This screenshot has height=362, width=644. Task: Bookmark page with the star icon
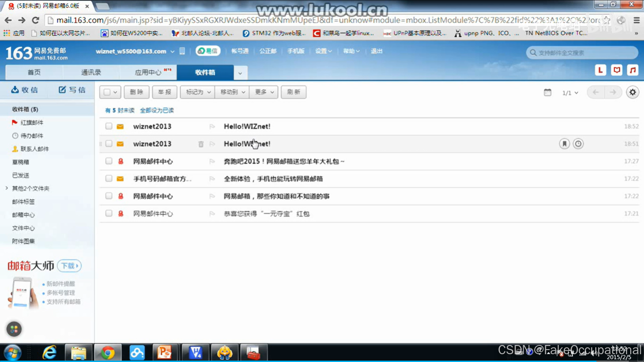click(x=606, y=20)
